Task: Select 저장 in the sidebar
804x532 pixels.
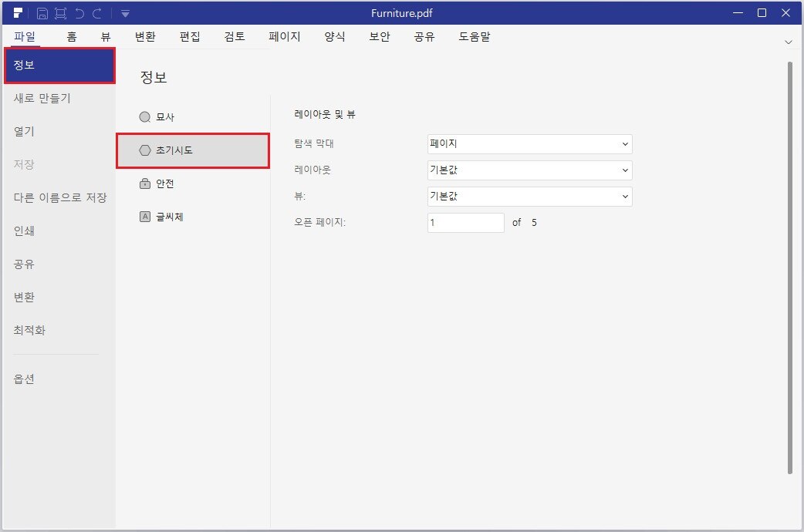Action: pyautogui.click(x=24, y=164)
